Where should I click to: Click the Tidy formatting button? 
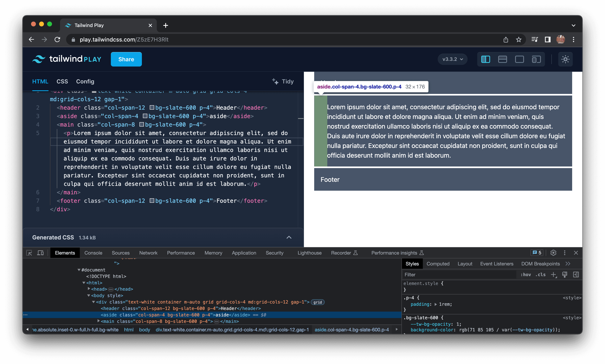coord(283,81)
